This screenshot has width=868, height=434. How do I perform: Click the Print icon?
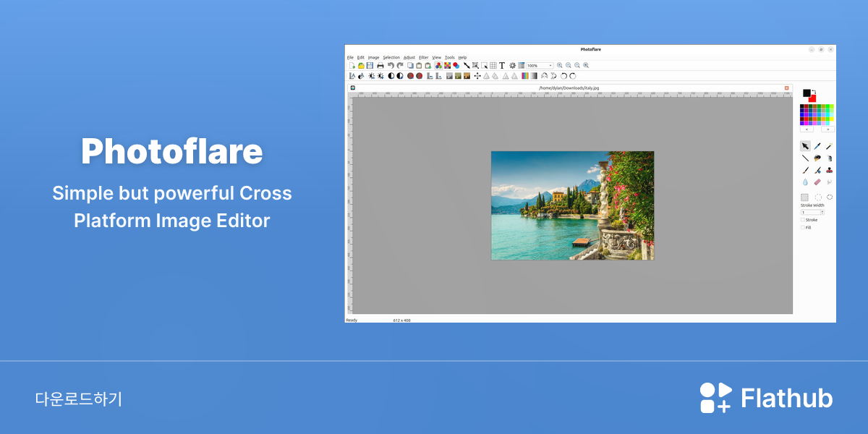click(380, 65)
